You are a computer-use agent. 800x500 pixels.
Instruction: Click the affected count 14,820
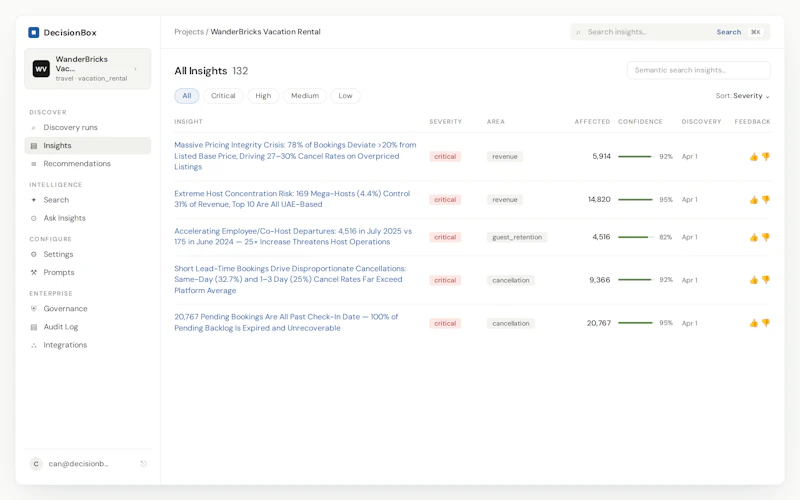coord(599,199)
